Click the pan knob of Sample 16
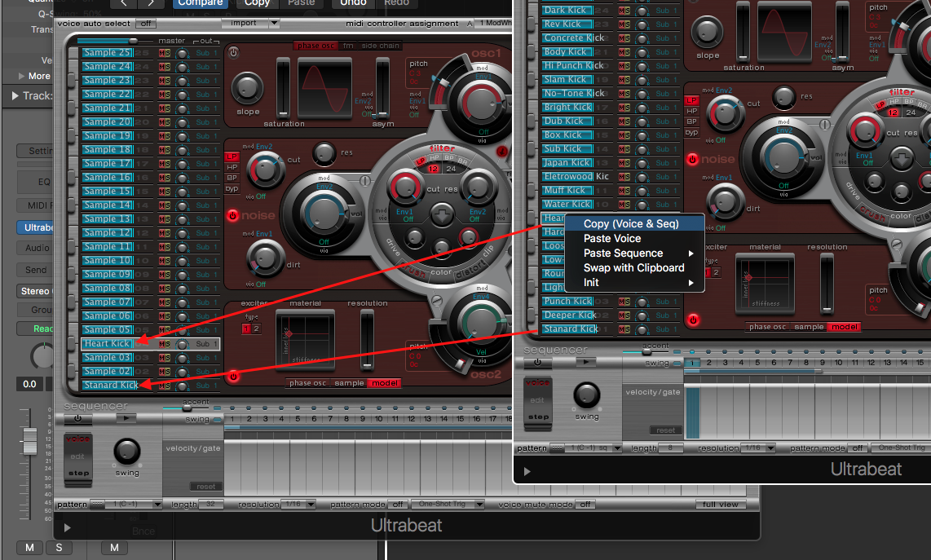This screenshot has width=931, height=560. pos(183,179)
